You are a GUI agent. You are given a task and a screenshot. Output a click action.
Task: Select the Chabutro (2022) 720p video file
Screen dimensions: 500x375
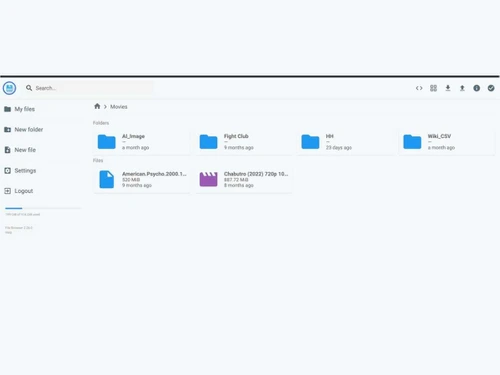[x=244, y=179]
